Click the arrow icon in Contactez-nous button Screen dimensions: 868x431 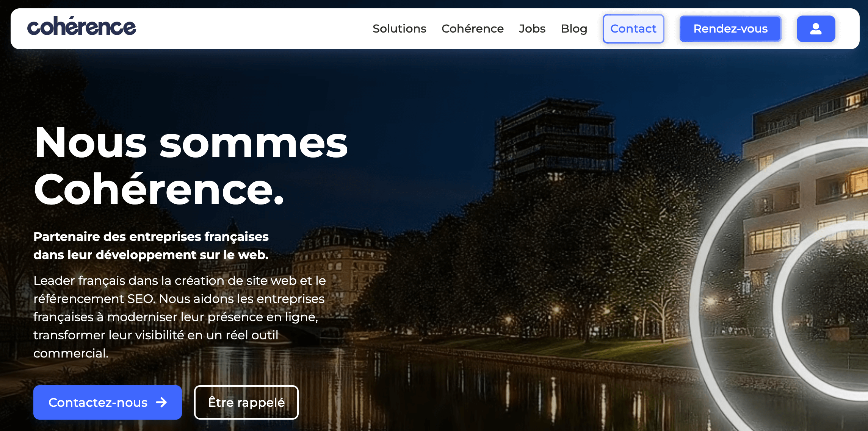(x=162, y=402)
